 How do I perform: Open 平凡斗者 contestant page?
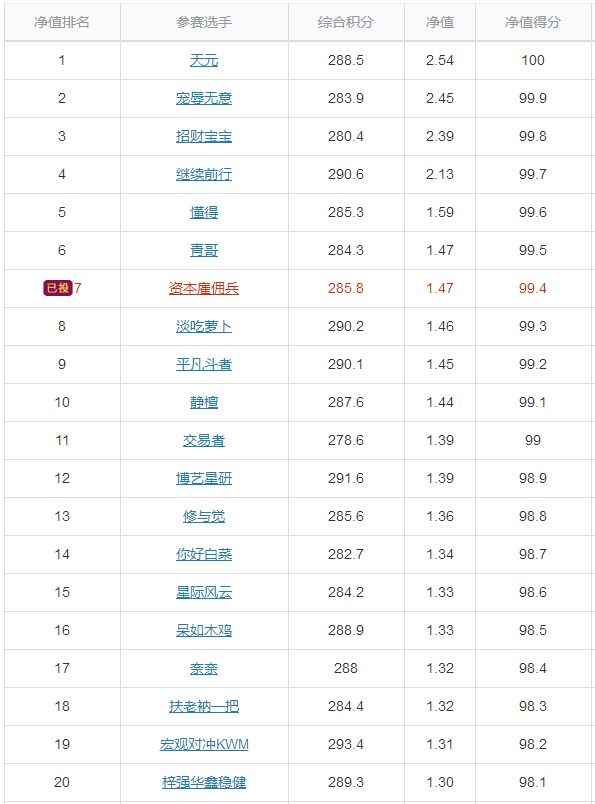click(x=204, y=364)
